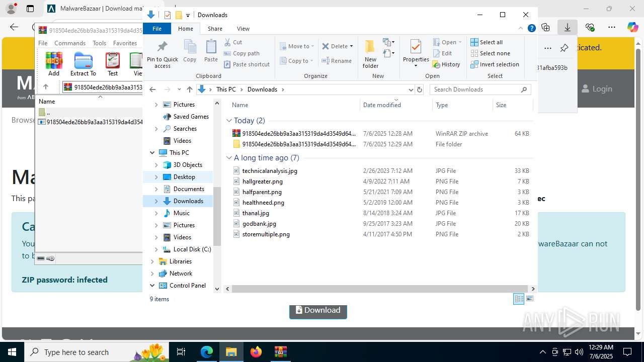Click the Search Downloads field
The width and height of the screenshot is (644, 362).
[x=480, y=89]
